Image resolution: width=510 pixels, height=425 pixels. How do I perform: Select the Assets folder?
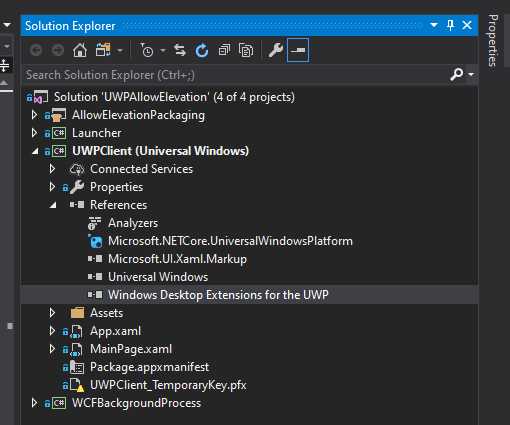(106, 313)
